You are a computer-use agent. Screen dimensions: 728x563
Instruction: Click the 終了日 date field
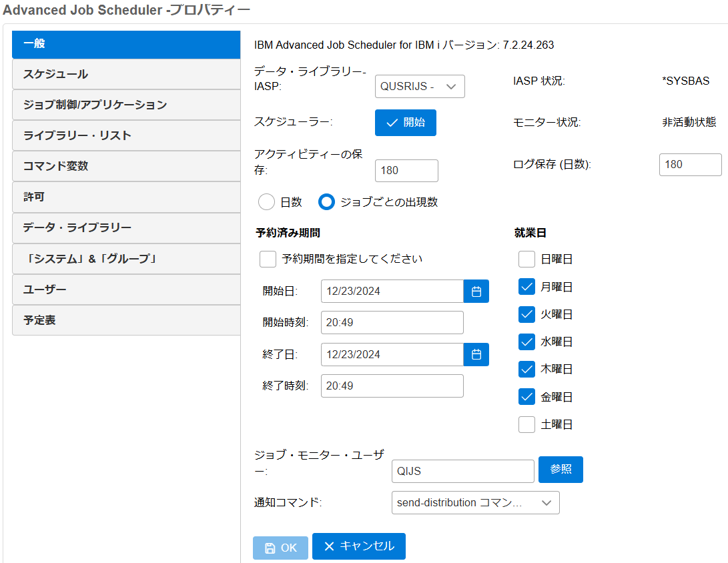(x=392, y=355)
